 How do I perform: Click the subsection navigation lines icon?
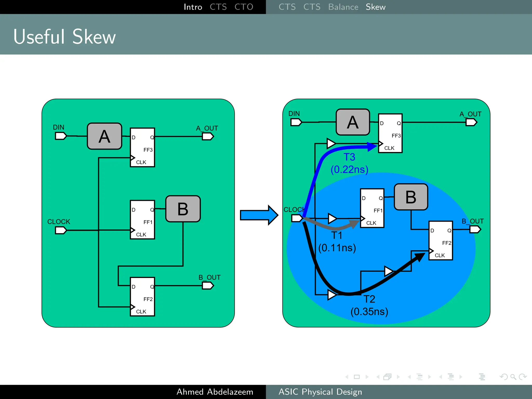[420, 377]
